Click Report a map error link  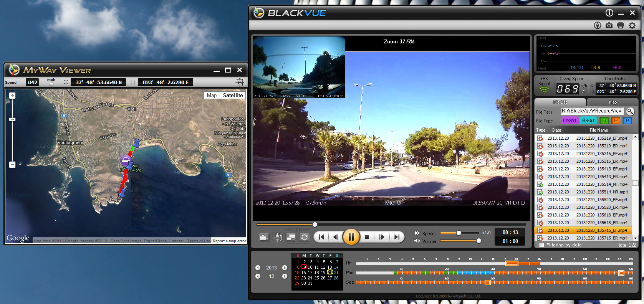pyautogui.click(x=229, y=241)
